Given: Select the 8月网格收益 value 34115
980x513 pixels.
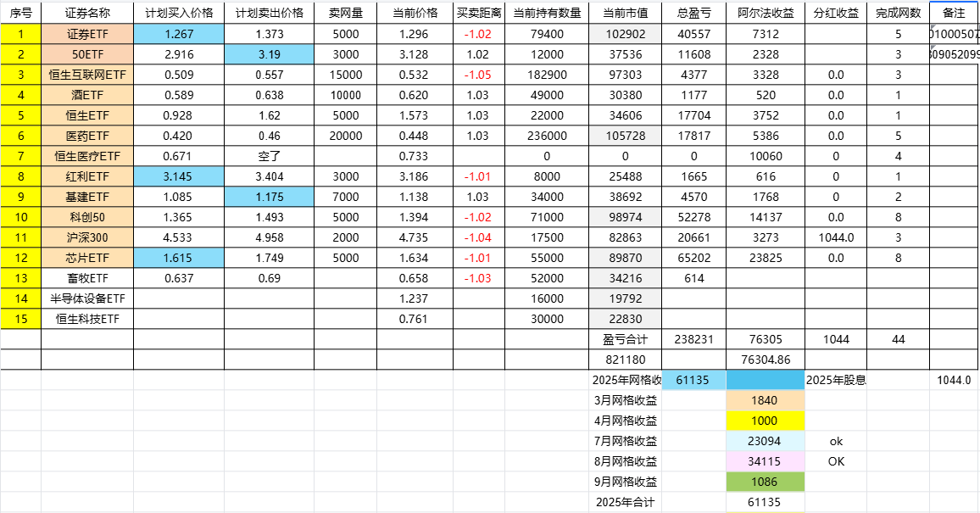Looking at the screenshot, I should point(765,461).
